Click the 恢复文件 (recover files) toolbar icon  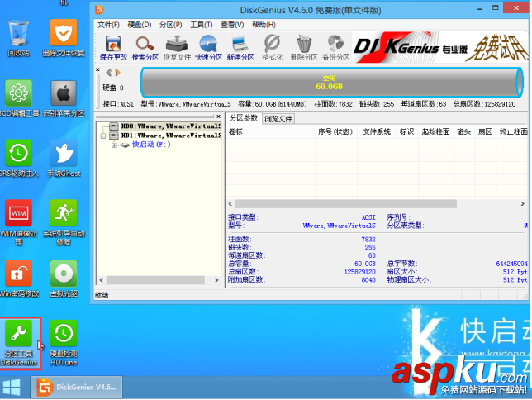click(177, 48)
